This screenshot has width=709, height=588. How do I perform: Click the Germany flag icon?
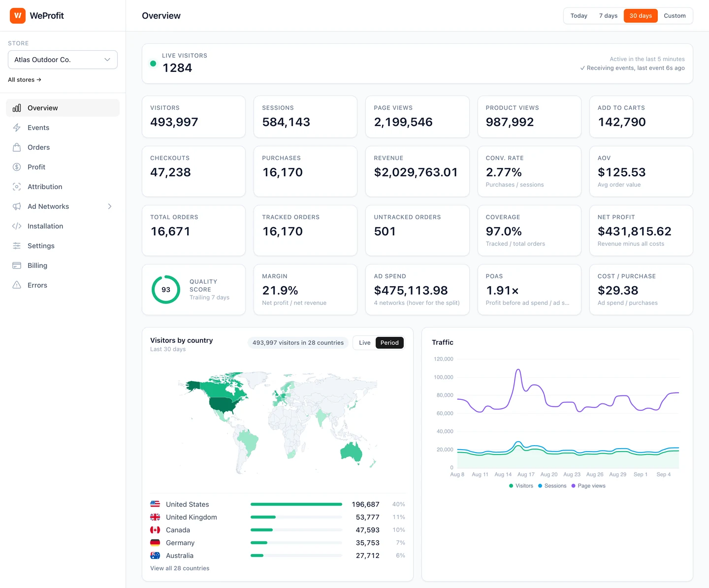pyautogui.click(x=155, y=543)
